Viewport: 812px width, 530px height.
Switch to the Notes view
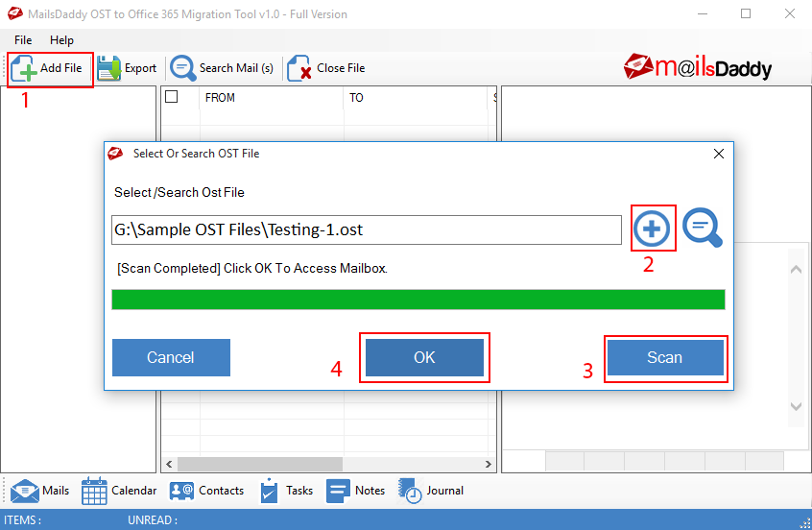click(x=338, y=491)
